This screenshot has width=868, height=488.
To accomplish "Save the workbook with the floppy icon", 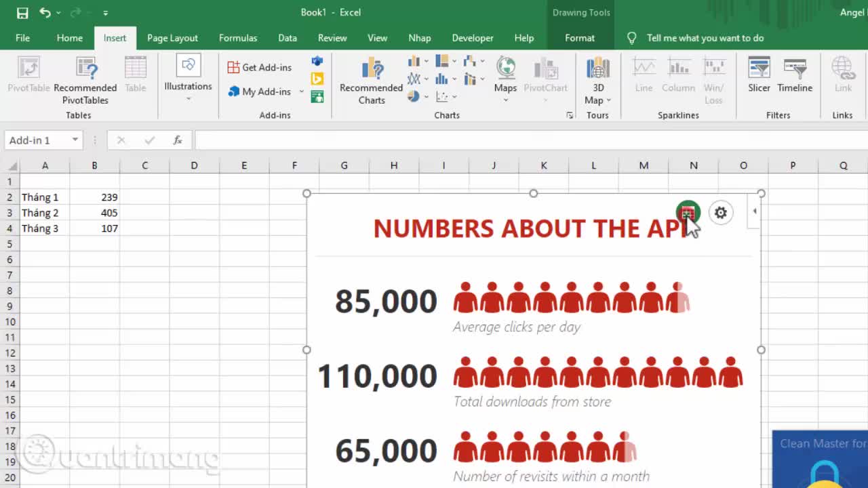I will [22, 12].
